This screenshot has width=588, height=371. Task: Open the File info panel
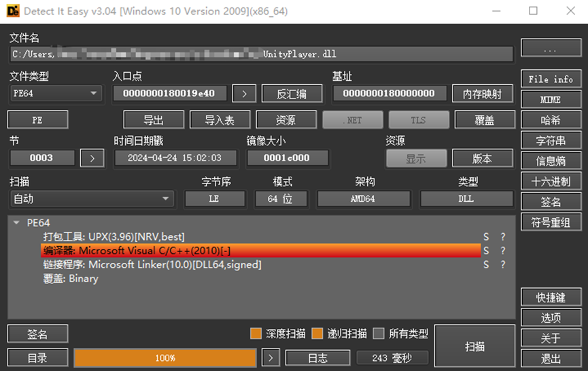click(551, 79)
